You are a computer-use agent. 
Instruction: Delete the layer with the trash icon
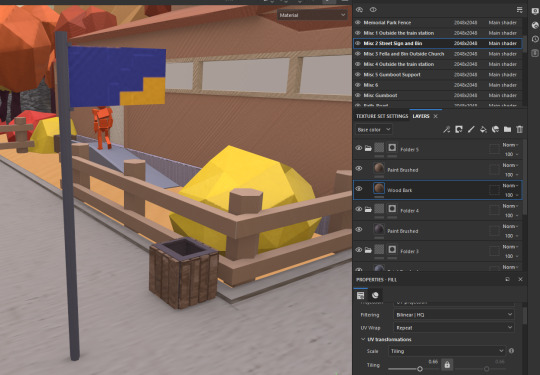(520, 129)
